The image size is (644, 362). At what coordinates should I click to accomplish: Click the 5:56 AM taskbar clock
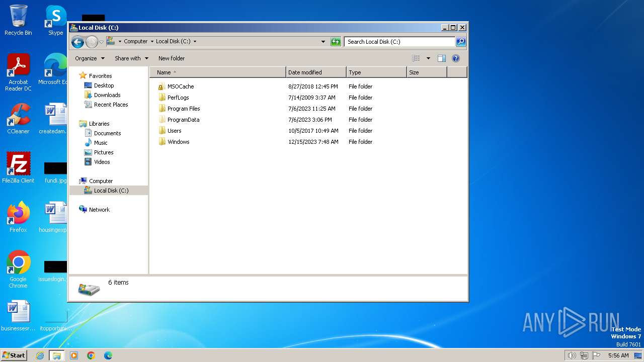(x=618, y=355)
